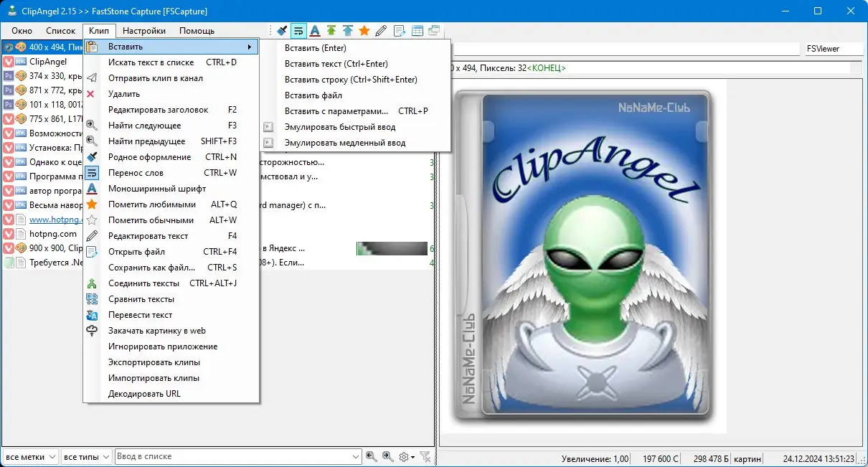
Task: Expand the Вставить submenu item
Action: tap(171, 47)
